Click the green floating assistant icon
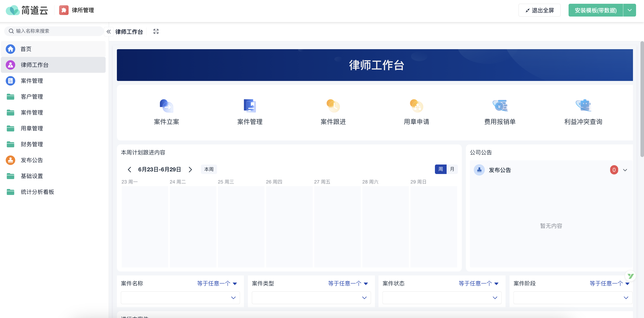This screenshot has height=318, width=644. tap(630, 276)
